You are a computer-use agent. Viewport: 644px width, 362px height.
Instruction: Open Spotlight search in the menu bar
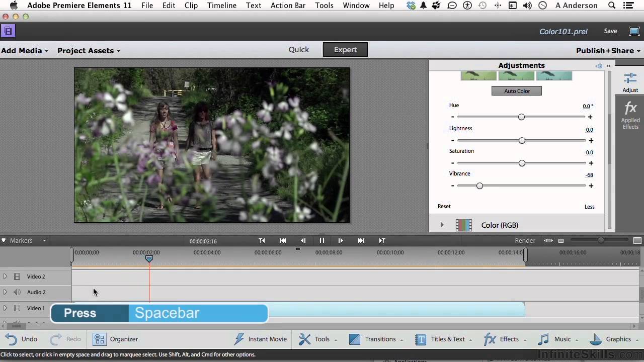tap(612, 6)
